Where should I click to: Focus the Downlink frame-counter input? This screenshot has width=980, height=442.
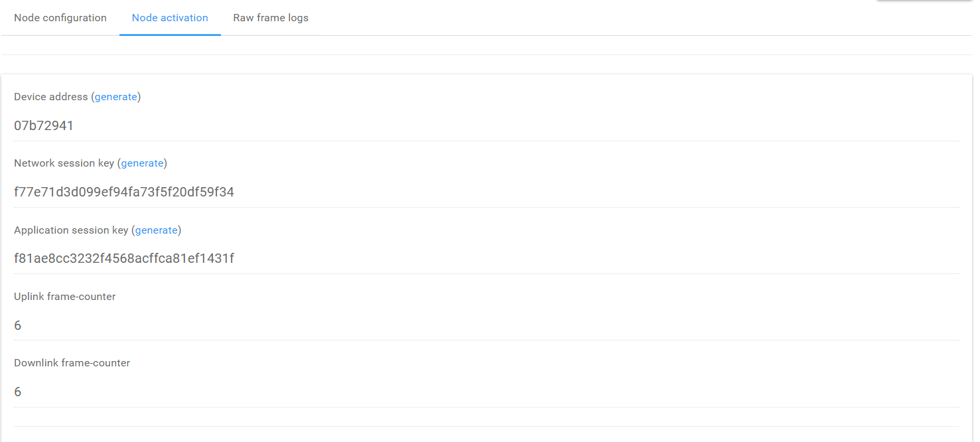coord(487,392)
